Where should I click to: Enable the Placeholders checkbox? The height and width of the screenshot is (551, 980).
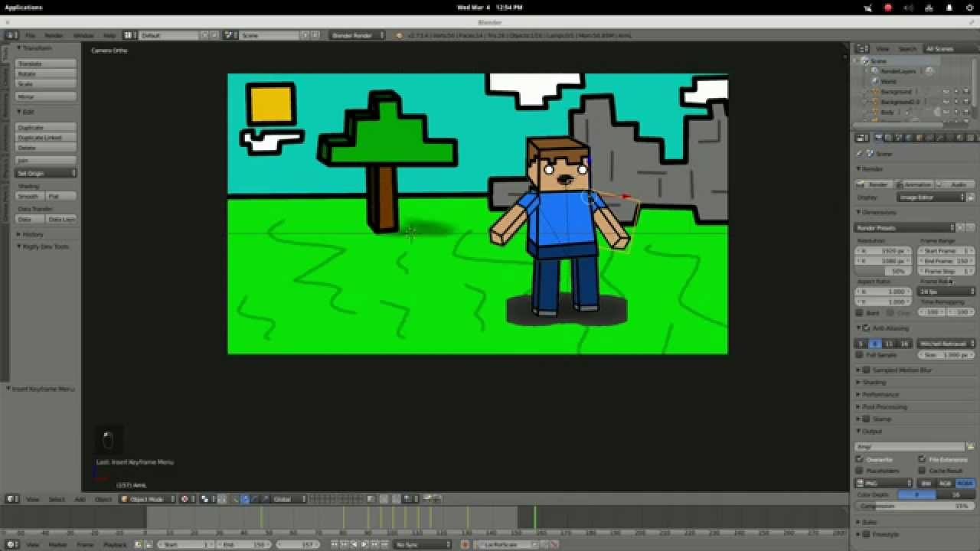[860, 471]
